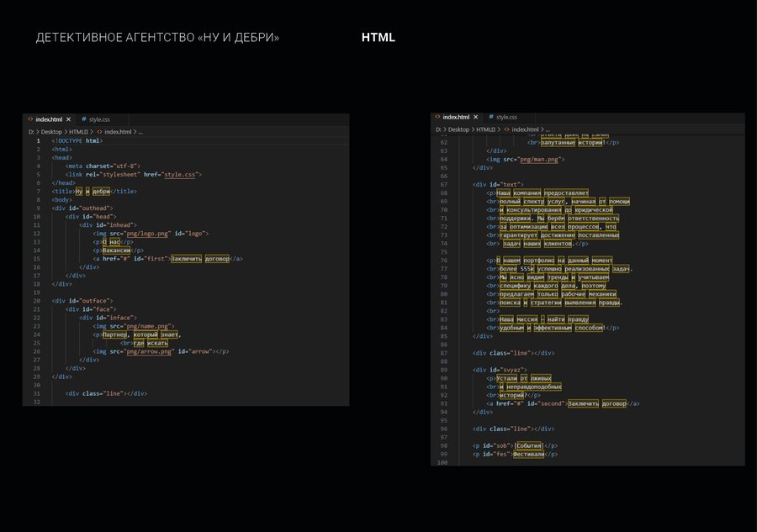Click the "где искать" text line
The width and height of the screenshot is (757, 532).
pyautogui.click(x=151, y=343)
